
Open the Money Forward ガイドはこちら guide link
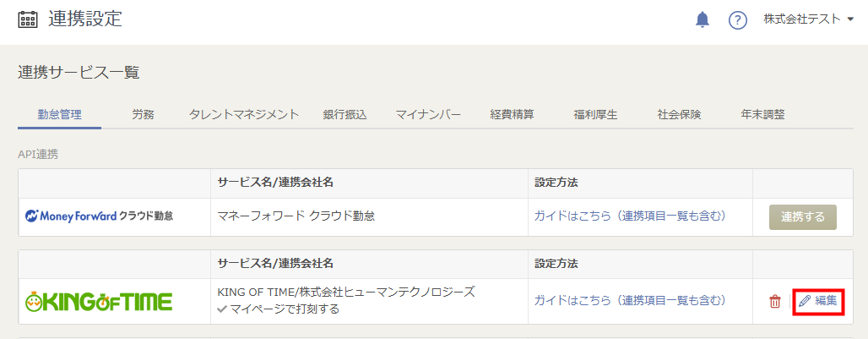pos(629,216)
